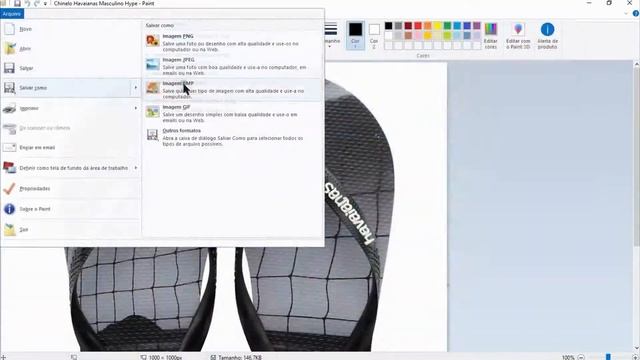640x360 pixels.
Task: Click the Sobre o Paint info icon
Action: coord(9,209)
